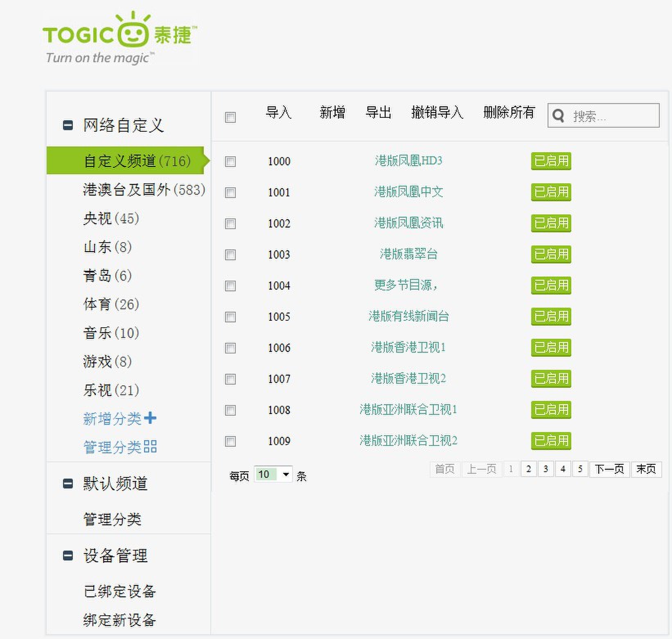Open the per-page count dropdown
The image size is (672, 639).
click(273, 474)
